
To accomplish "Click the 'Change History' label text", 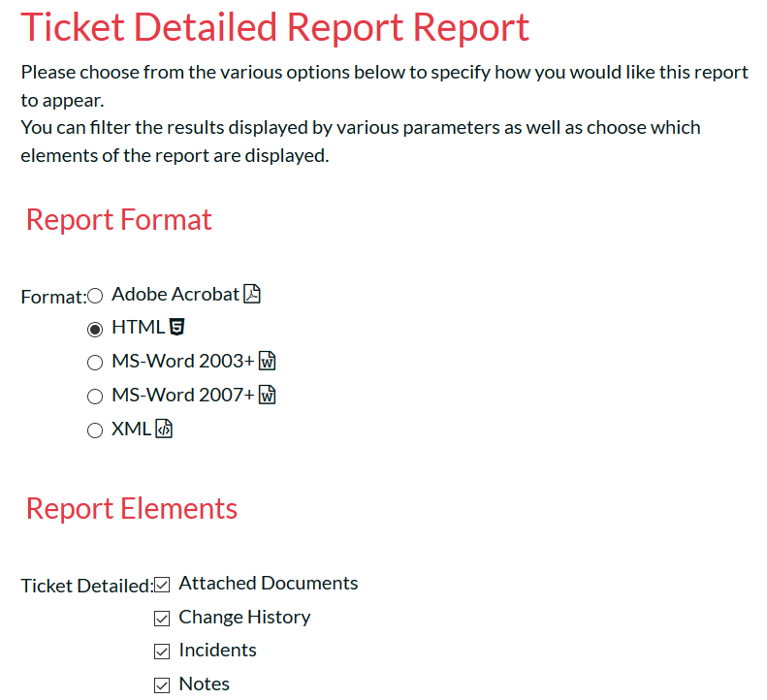I will tap(244, 617).
